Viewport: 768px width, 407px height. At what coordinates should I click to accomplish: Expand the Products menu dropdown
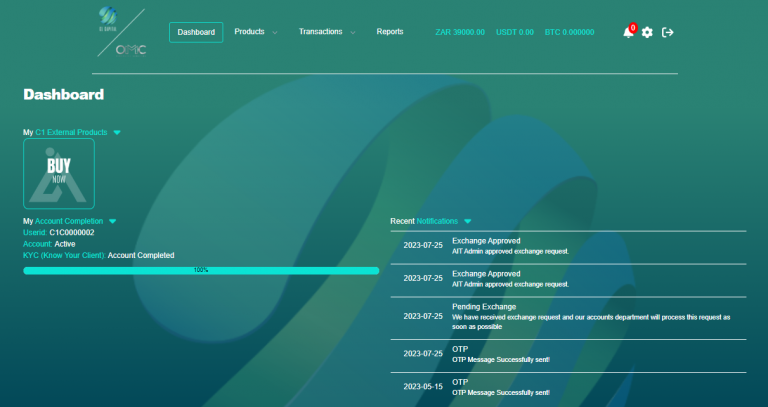[256, 32]
